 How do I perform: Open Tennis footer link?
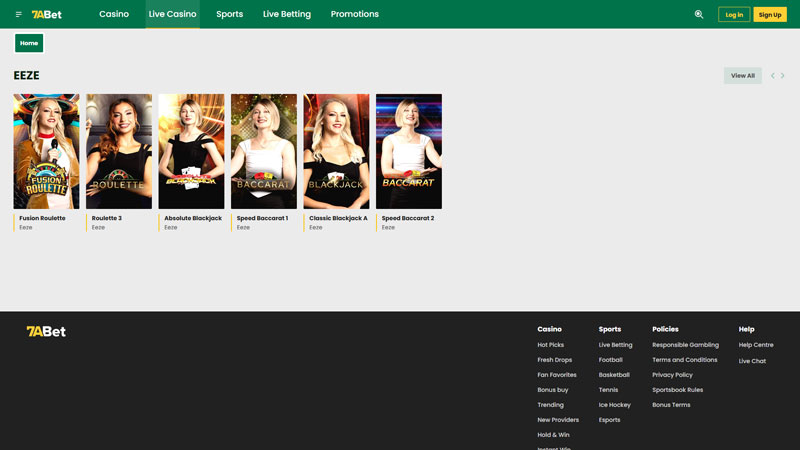point(608,390)
